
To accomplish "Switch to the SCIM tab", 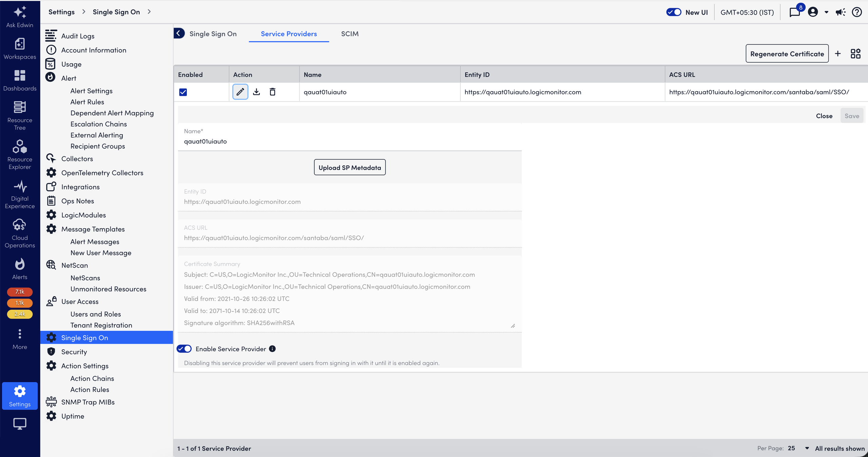I will click(350, 34).
